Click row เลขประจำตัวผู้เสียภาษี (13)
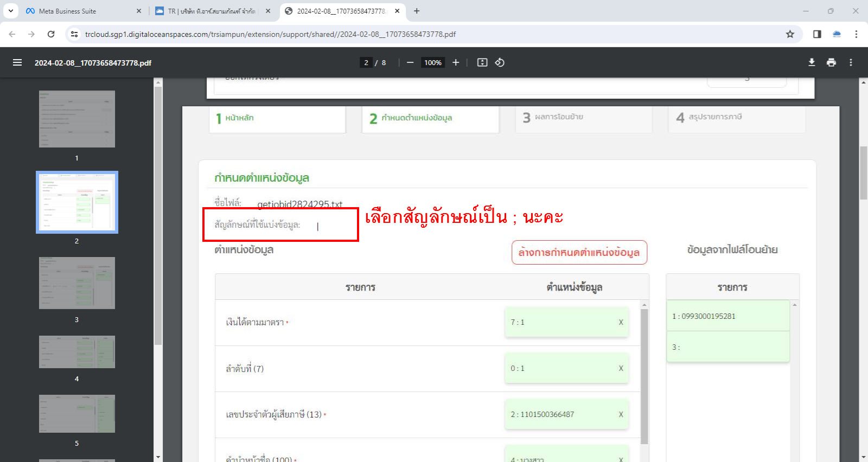The image size is (868, 462). (x=427, y=415)
